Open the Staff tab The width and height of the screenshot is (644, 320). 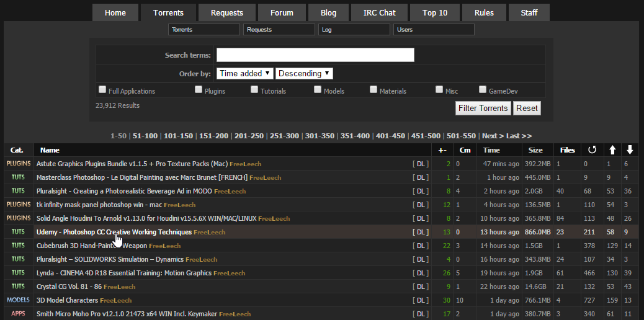pos(529,13)
